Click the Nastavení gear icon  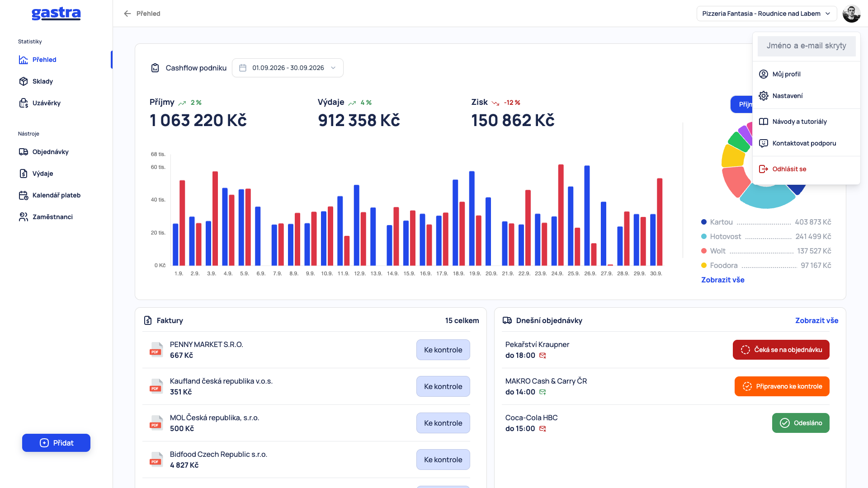tap(764, 96)
